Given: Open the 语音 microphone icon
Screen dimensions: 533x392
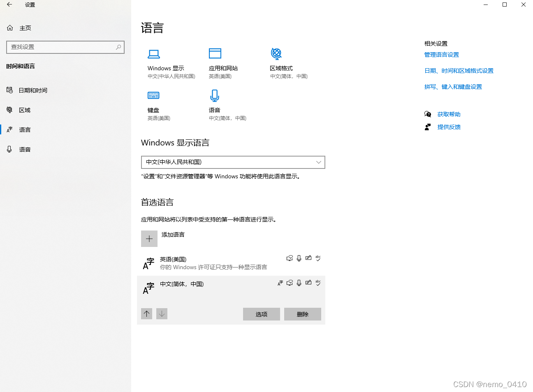Looking at the screenshot, I should coord(214,95).
